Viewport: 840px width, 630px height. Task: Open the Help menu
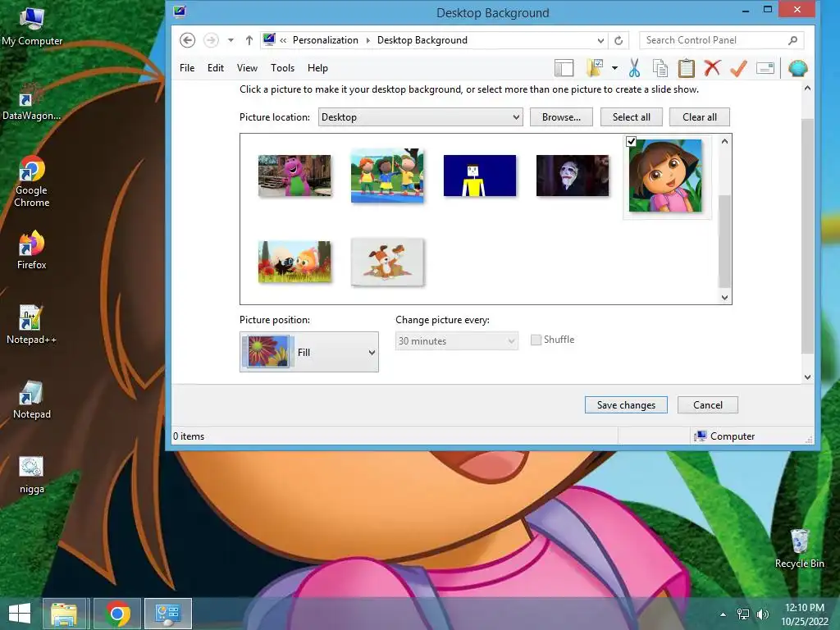point(317,68)
